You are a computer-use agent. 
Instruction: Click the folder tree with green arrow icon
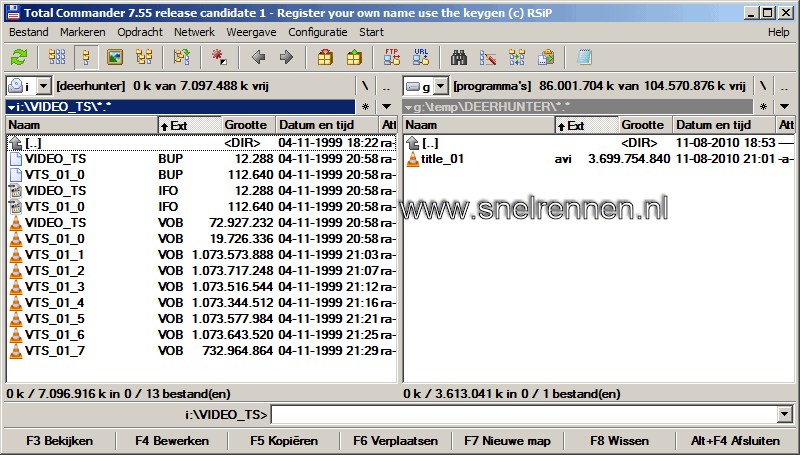[182, 57]
